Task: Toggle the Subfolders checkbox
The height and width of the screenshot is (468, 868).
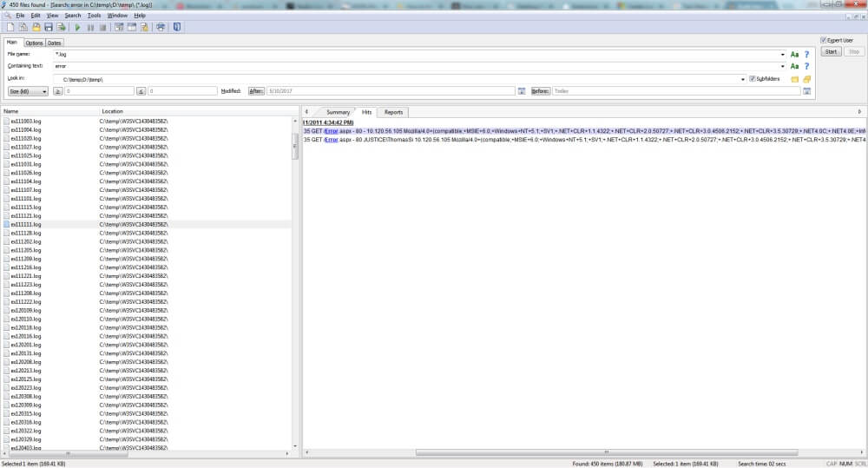Action: [753, 79]
